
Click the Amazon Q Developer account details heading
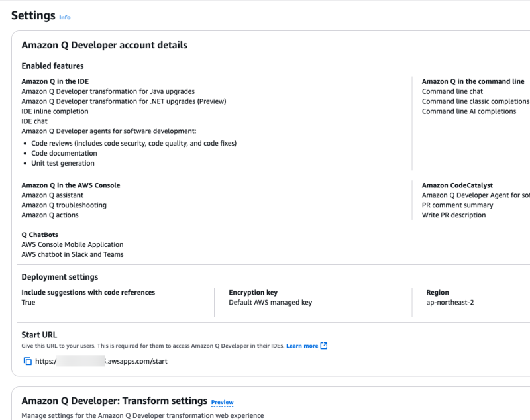point(104,46)
